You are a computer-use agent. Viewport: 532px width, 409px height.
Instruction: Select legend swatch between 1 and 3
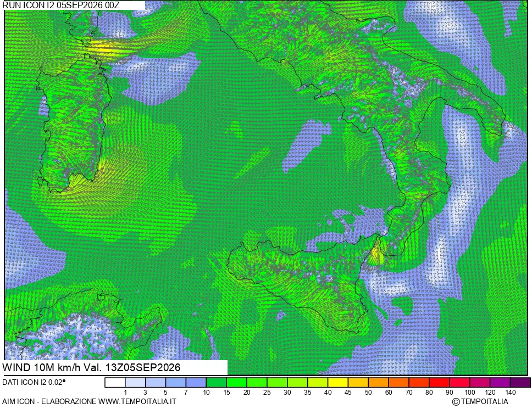[135, 383]
